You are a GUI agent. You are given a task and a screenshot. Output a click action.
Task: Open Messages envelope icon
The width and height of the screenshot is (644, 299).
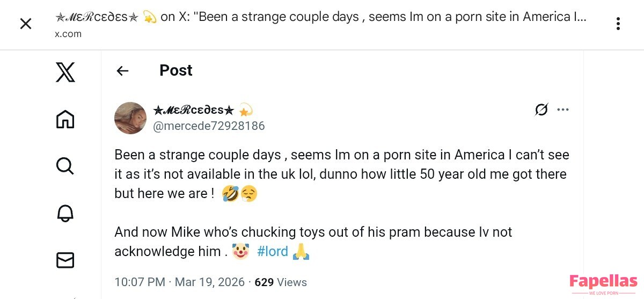pyautogui.click(x=65, y=260)
